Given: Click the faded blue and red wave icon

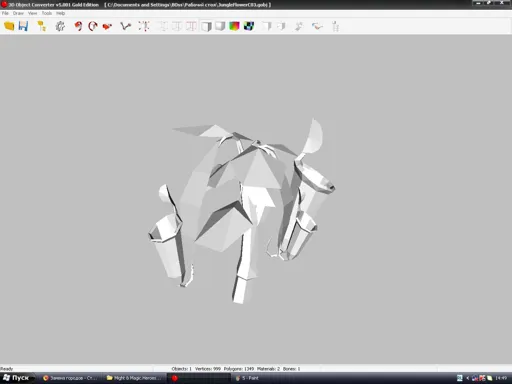Looking at the screenshot, I should (317, 26).
